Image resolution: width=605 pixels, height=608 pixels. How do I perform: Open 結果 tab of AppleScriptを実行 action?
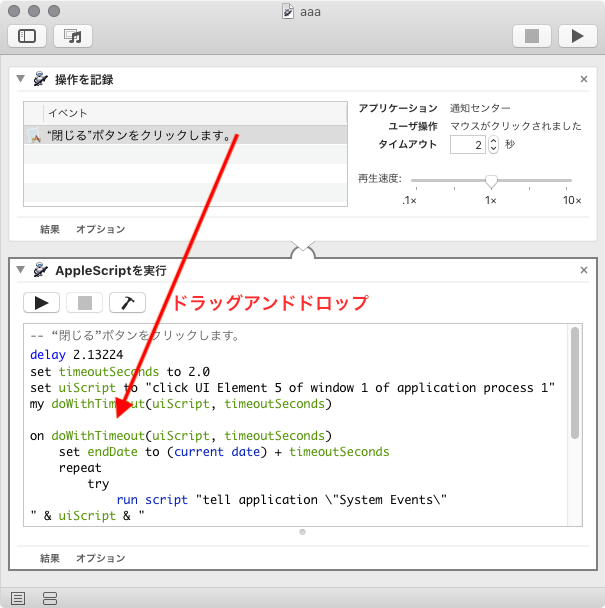50,558
